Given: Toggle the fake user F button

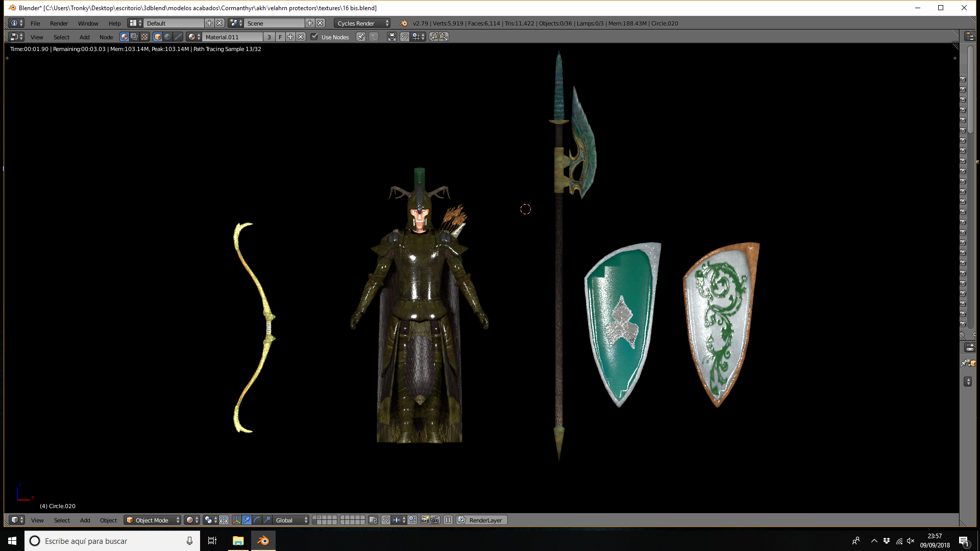Looking at the screenshot, I should (x=280, y=37).
